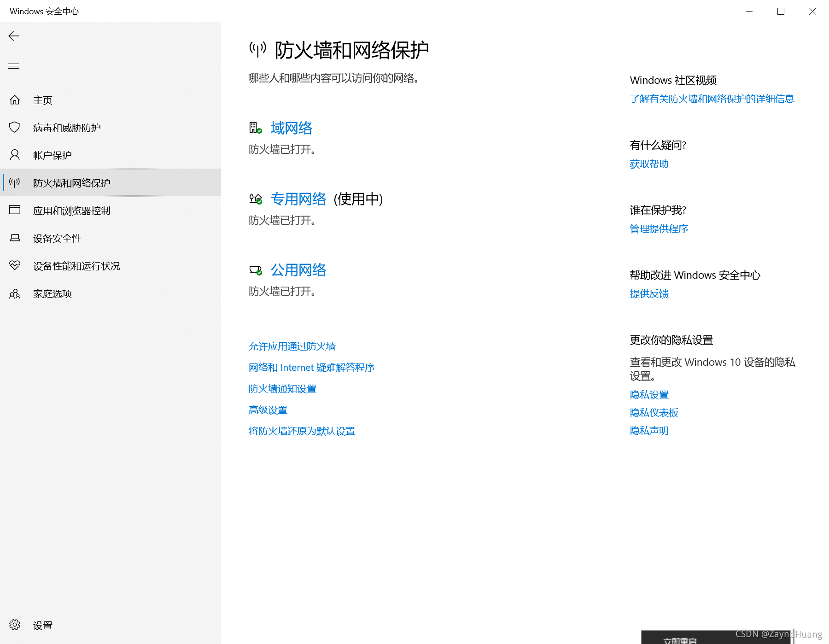The image size is (829, 644).
Task: Click the coffee cup icon next to 公用网络
Action: tap(255, 270)
